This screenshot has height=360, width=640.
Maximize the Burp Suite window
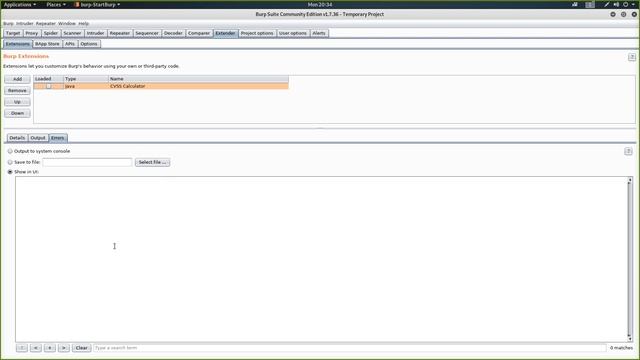(x=623, y=14)
